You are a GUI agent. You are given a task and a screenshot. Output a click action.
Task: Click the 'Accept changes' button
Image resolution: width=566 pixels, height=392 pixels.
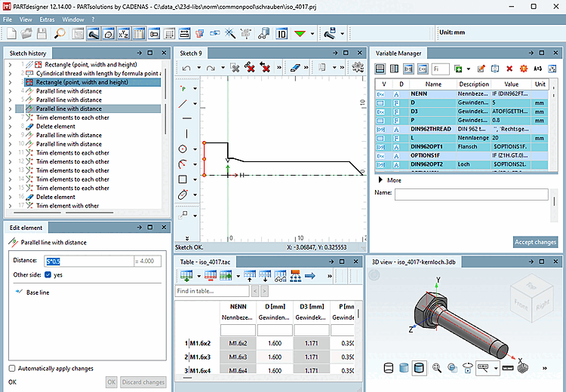click(535, 242)
